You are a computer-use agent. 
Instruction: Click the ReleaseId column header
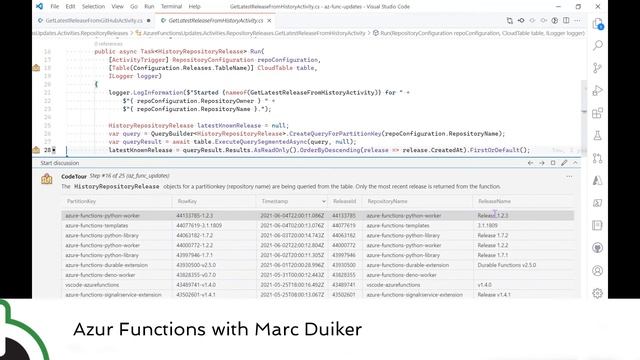344,201
